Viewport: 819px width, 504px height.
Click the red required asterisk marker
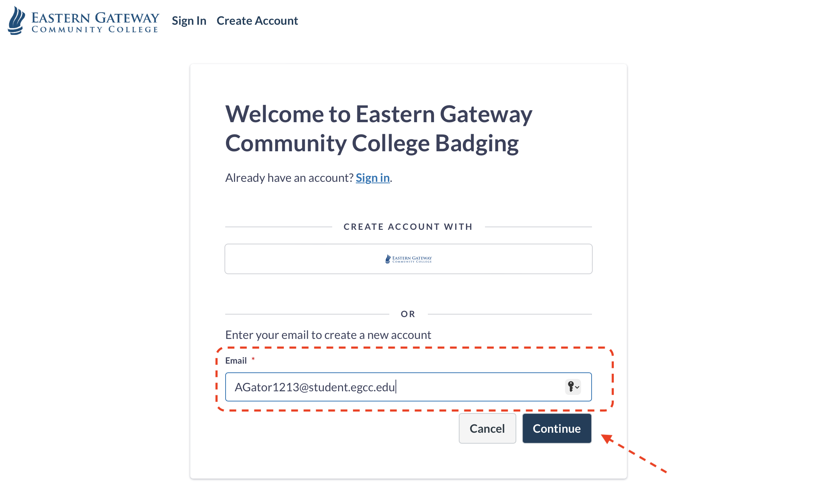pos(253,359)
